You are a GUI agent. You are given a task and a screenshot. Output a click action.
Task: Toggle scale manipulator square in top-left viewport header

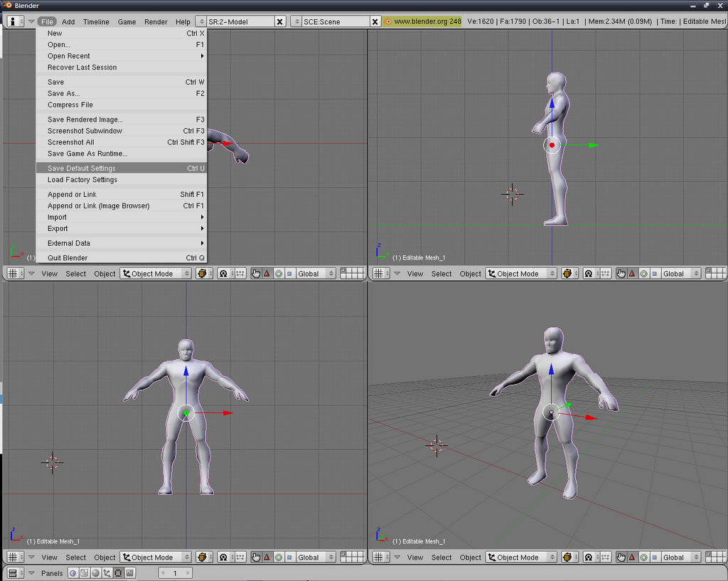(289, 274)
